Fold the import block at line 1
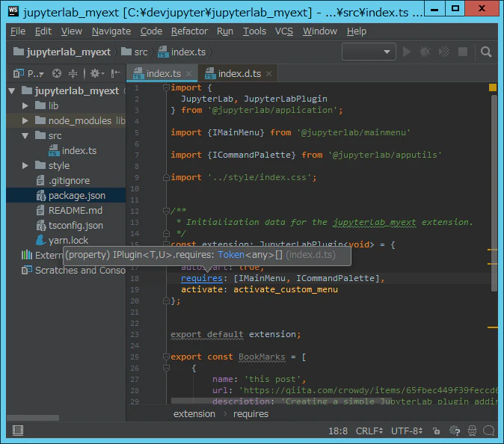Image resolution: width=504 pixels, height=444 pixels. pyautogui.click(x=166, y=87)
